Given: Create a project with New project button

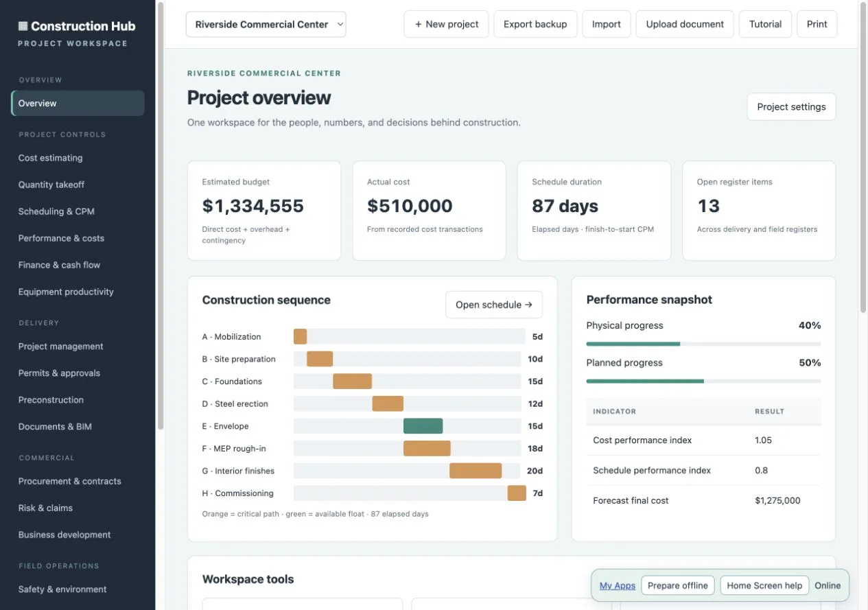Looking at the screenshot, I should point(446,24).
